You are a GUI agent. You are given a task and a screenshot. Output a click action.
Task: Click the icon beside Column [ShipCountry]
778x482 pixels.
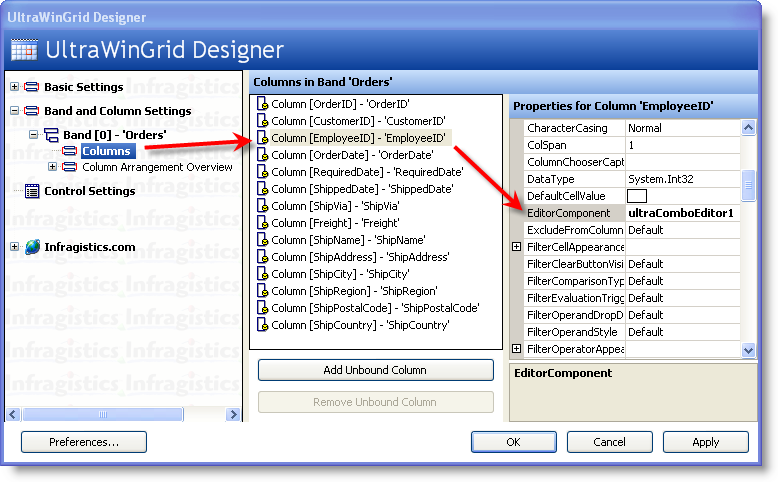[x=262, y=325]
